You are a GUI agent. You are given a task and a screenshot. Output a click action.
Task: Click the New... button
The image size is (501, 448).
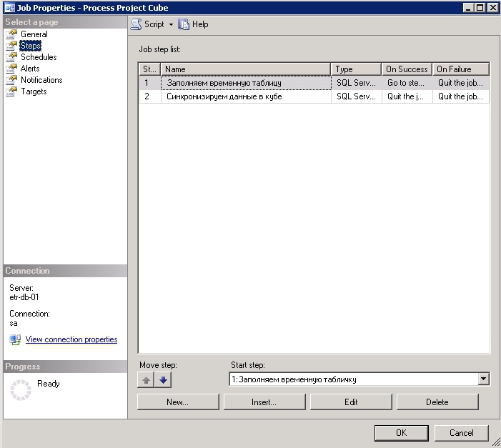[x=178, y=402]
